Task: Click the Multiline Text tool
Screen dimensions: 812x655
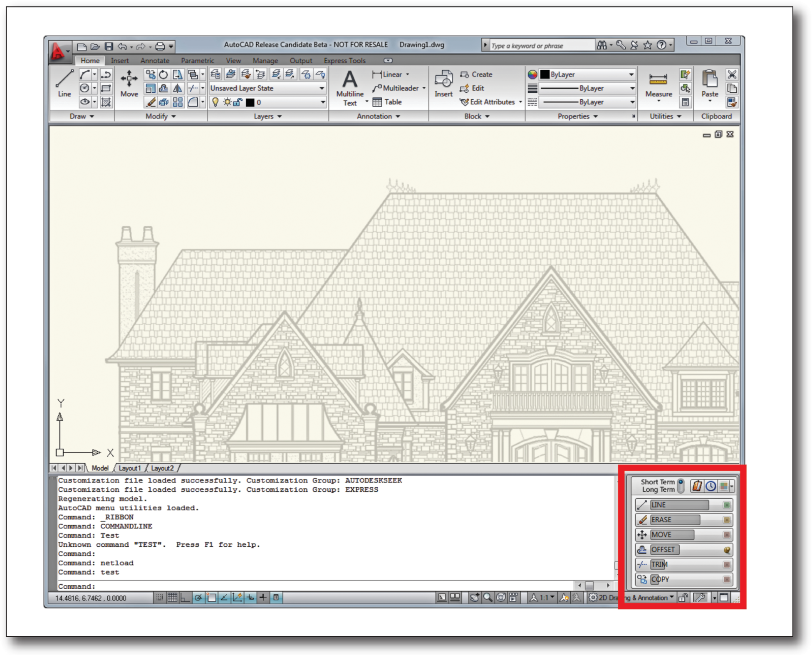Action: [350, 88]
